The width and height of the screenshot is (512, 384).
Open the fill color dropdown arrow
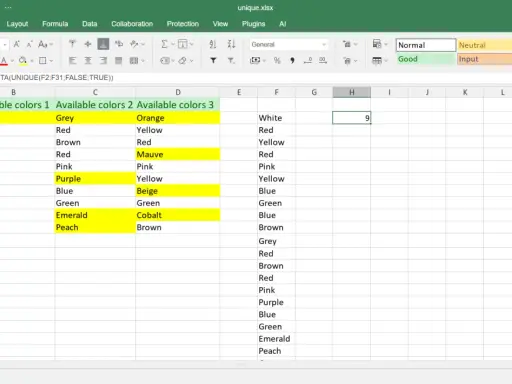[32, 61]
